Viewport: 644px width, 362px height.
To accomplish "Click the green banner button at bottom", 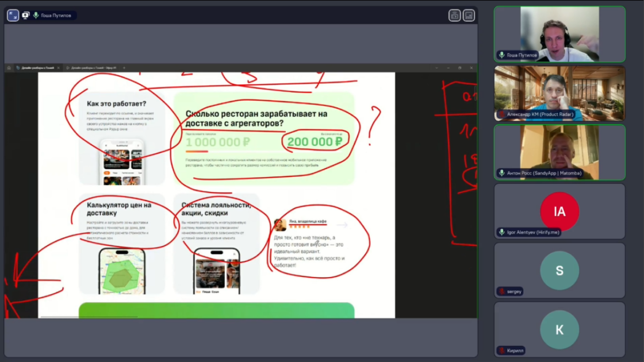I will 216,310.
